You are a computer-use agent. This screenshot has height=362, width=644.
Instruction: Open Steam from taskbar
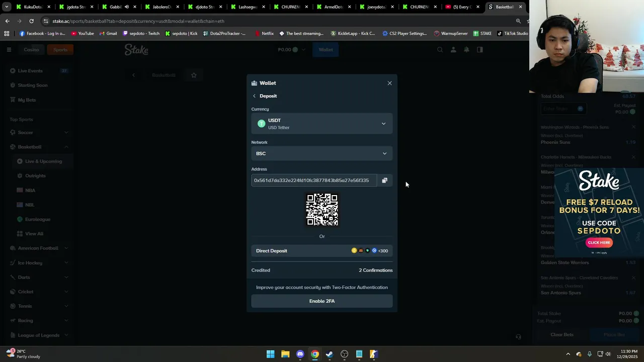click(330, 354)
